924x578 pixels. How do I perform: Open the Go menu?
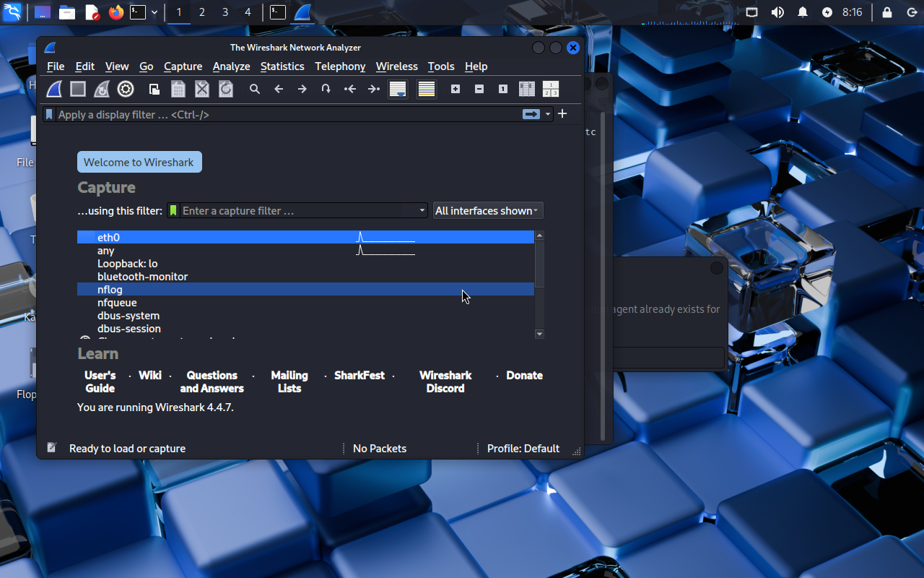[147, 66]
